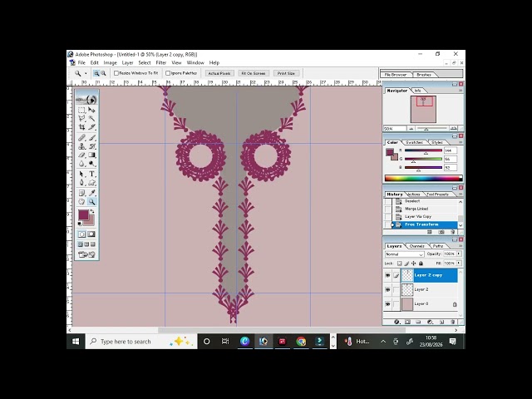
Task: Click the Print Size button
Action: coord(286,73)
